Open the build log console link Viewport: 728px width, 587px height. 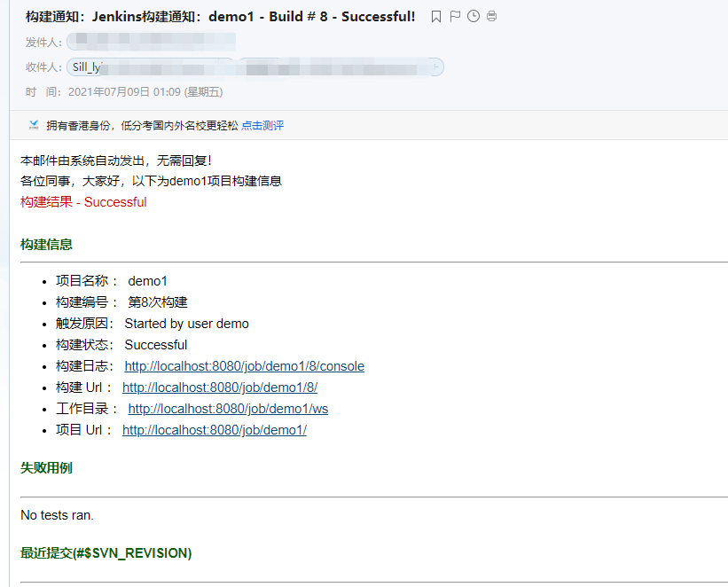click(244, 366)
